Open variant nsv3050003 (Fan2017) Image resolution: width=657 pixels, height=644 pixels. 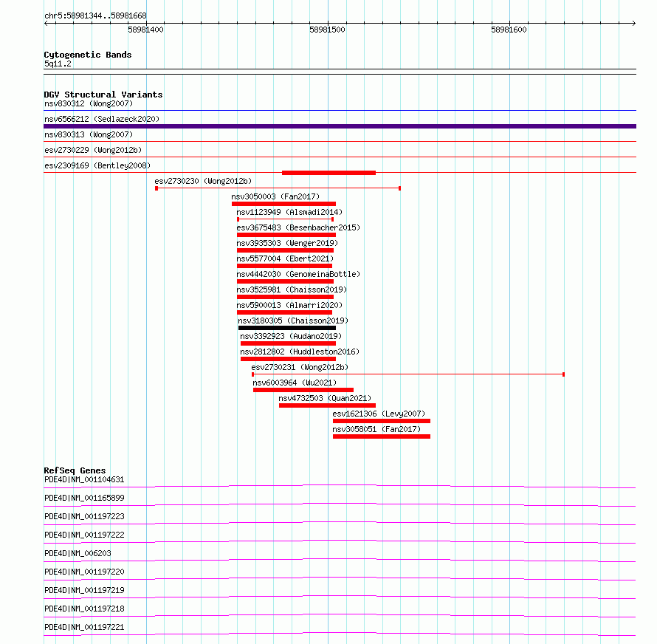point(275,196)
